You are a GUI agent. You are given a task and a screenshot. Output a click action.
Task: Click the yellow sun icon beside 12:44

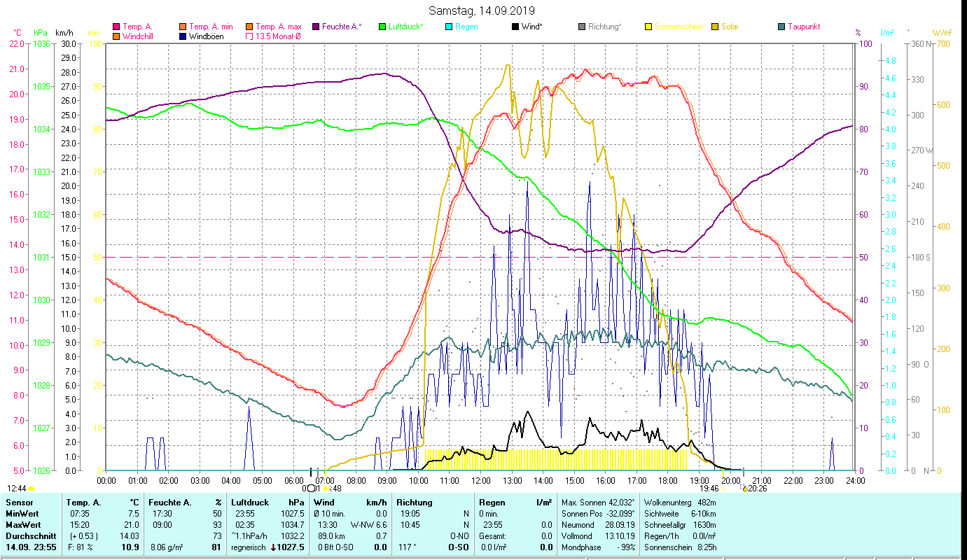pyautogui.click(x=32, y=489)
